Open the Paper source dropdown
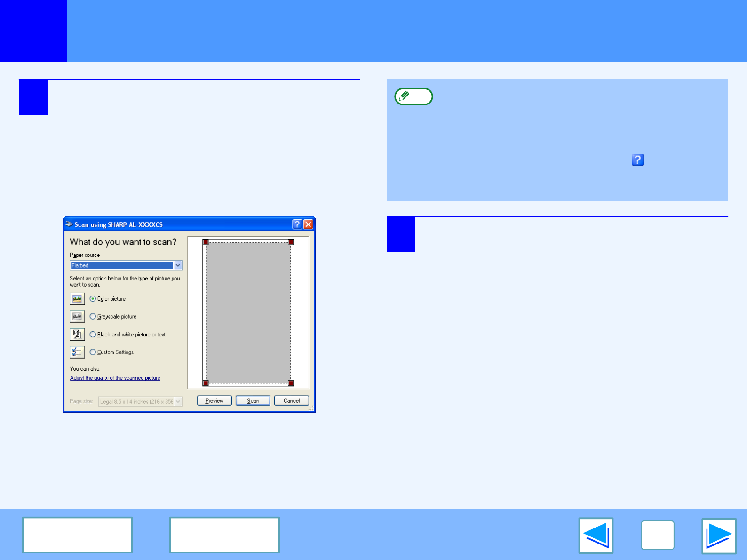 click(x=178, y=265)
